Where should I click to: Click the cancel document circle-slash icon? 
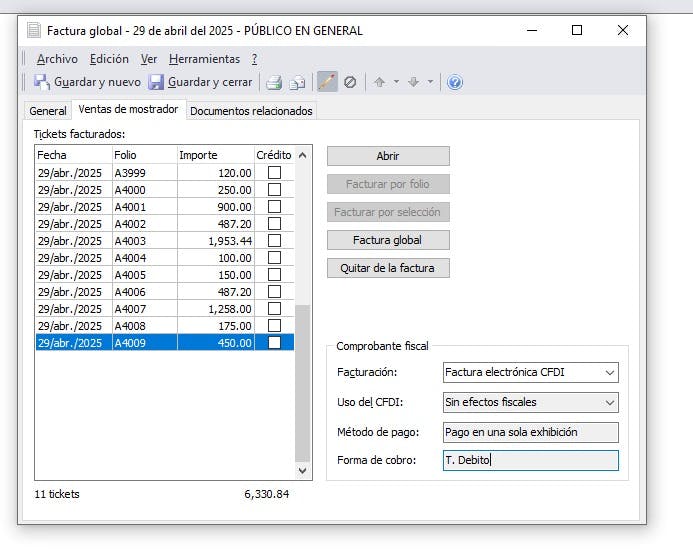point(350,82)
